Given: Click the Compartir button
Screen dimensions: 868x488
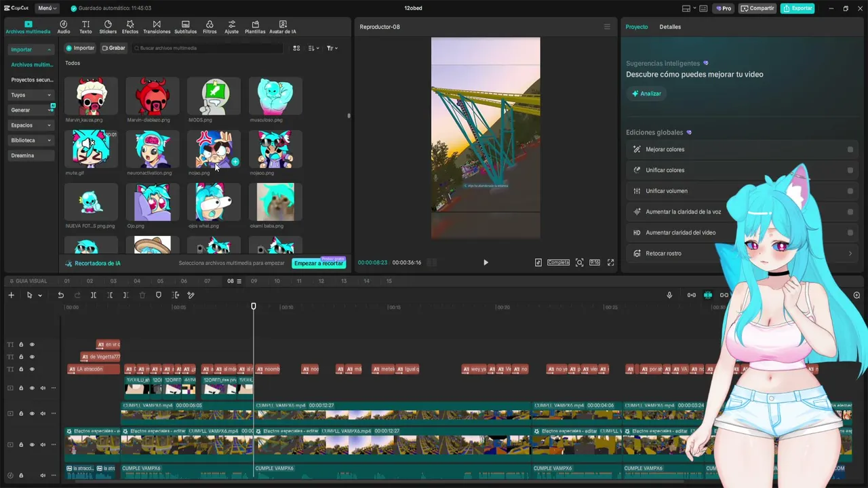Looking at the screenshot, I should (757, 8).
